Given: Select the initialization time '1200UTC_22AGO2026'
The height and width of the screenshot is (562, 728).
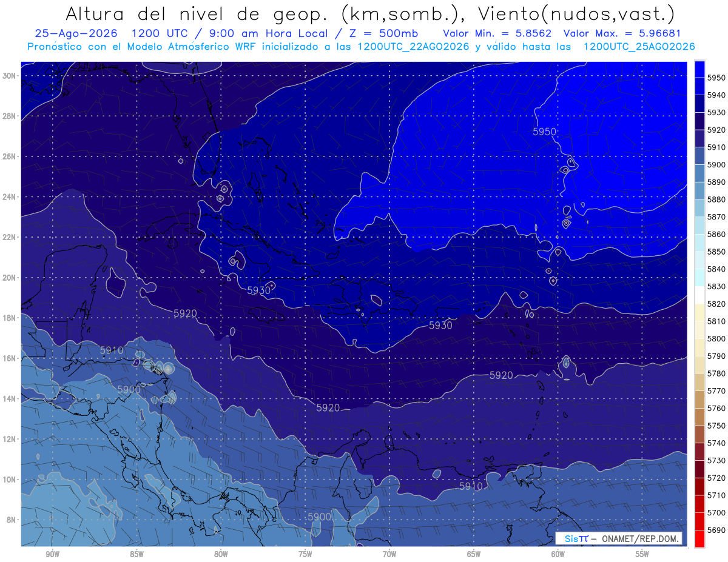Looking at the screenshot, I should (413, 47).
